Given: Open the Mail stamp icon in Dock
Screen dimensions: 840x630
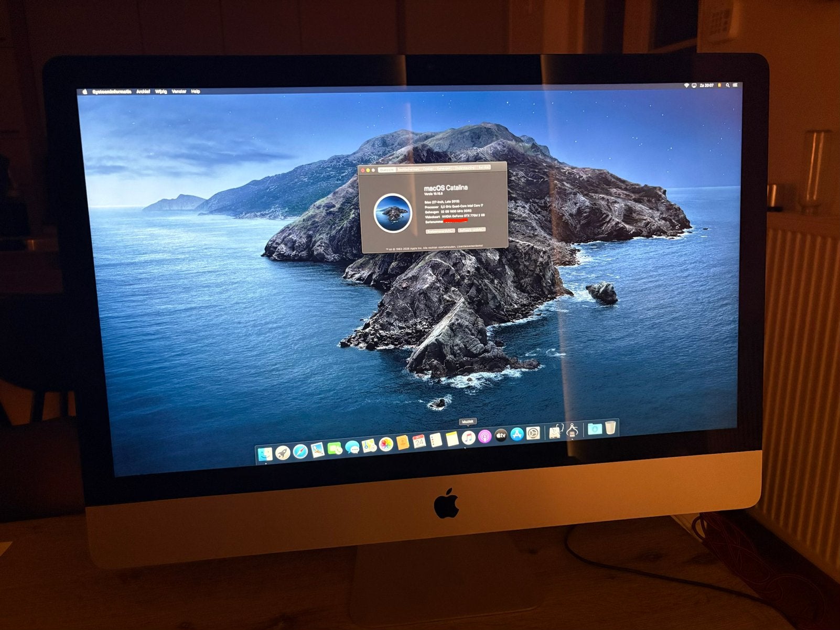Looking at the screenshot, I should point(318,450).
